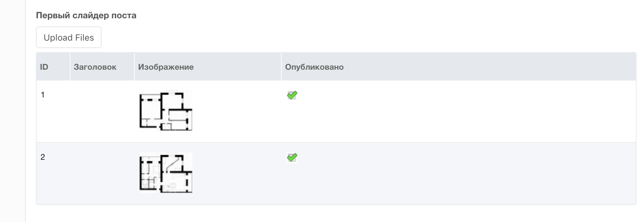Open the floor plan thumbnail in row 1
Screen dimensions: 644x222
tap(166, 111)
